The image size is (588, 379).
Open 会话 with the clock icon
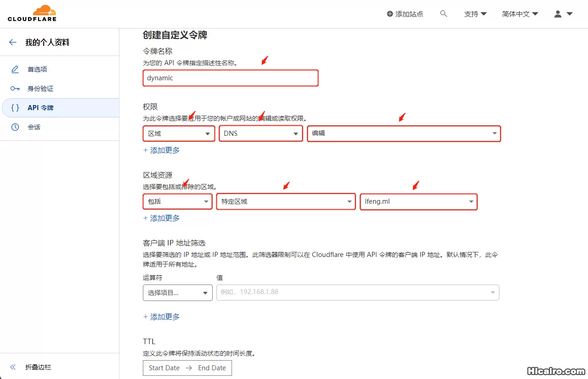(x=16, y=127)
